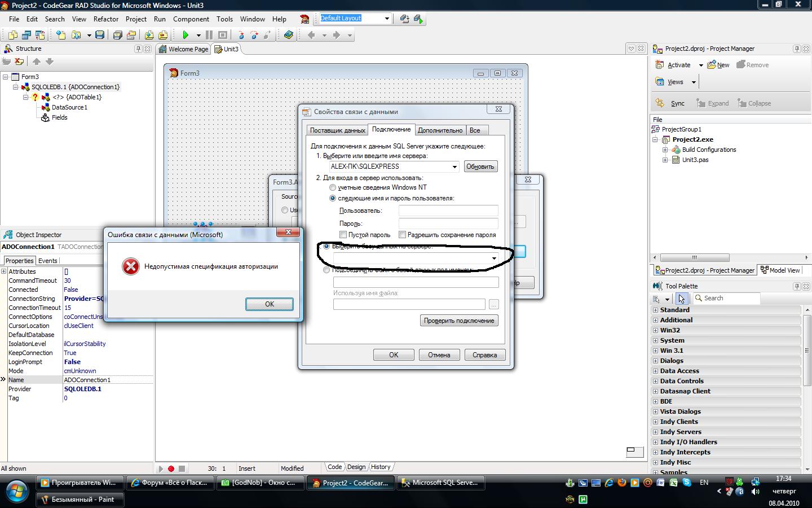Viewport: 812px width, 508px height.
Task: Select the Windows NT credentials radio button
Action: [333, 187]
